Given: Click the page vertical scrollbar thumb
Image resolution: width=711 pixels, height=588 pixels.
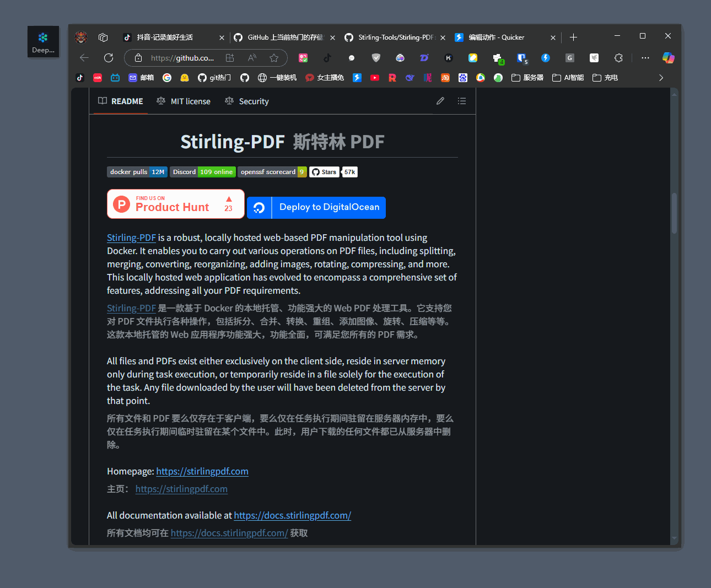Looking at the screenshot, I should pyautogui.click(x=674, y=213).
